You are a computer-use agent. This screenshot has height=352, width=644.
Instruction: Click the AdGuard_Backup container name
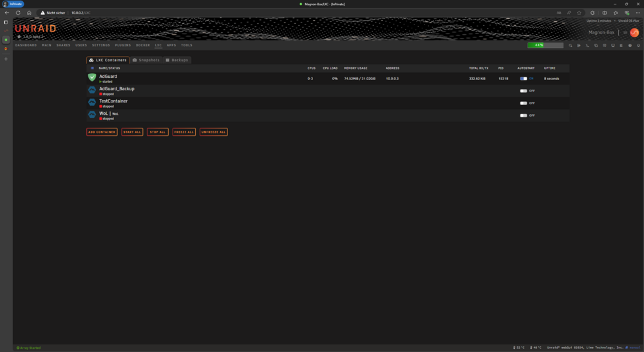coord(117,89)
